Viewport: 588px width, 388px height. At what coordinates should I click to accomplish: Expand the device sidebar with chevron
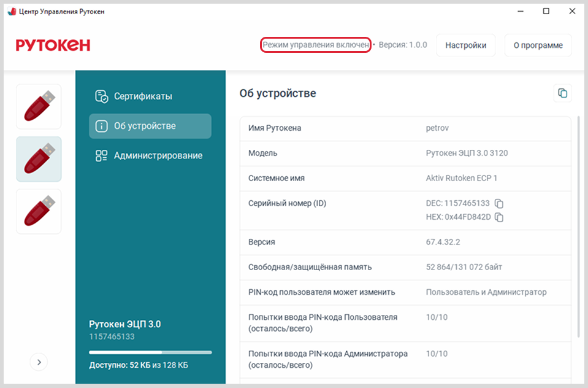[x=39, y=362]
